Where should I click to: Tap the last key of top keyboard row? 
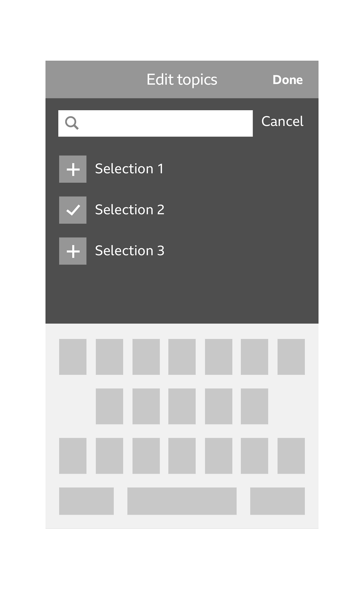tap(291, 357)
